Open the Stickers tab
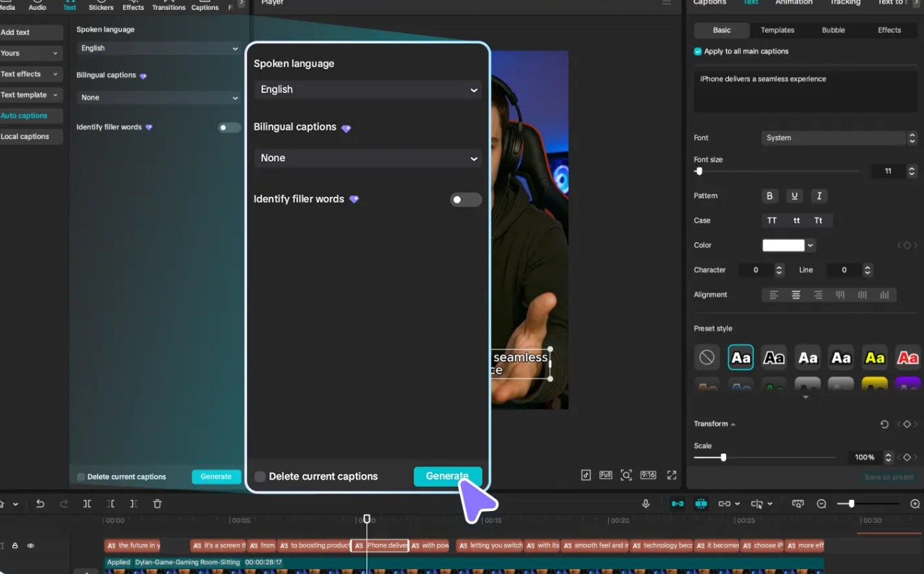Screen dimensions: 924x574 tap(101, 5)
